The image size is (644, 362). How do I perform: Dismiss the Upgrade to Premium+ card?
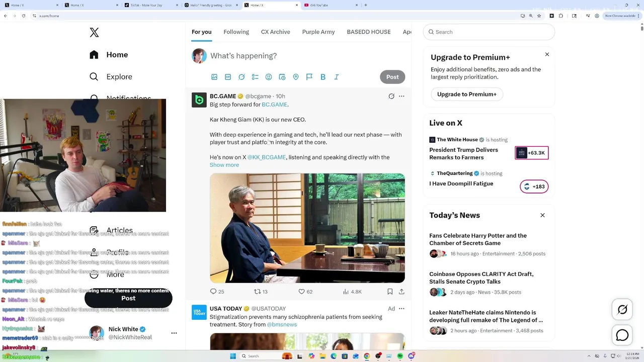coord(547,54)
